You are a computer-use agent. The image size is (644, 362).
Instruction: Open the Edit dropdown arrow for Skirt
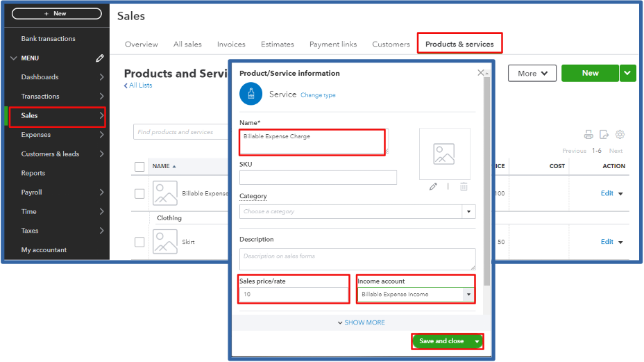pos(620,242)
